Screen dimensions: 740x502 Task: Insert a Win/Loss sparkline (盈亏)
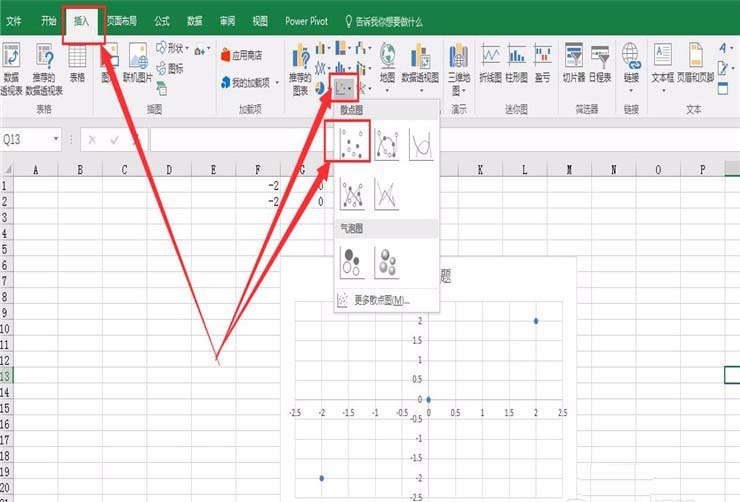543,63
